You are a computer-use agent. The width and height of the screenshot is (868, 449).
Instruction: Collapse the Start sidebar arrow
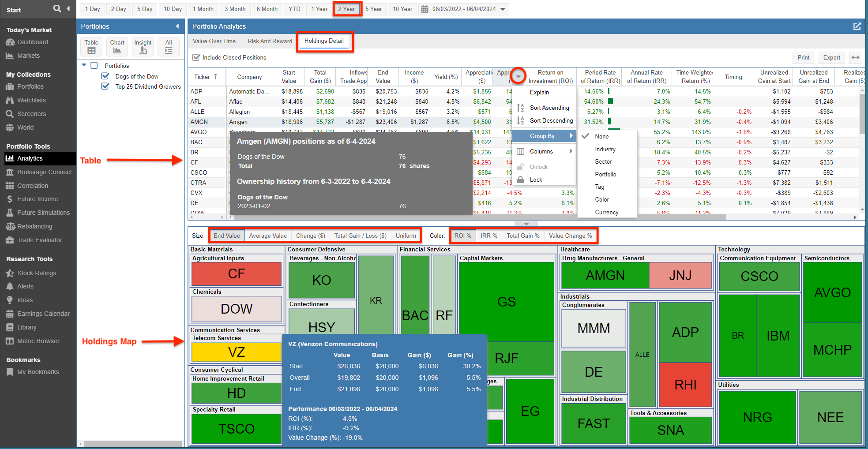[x=68, y=8]
